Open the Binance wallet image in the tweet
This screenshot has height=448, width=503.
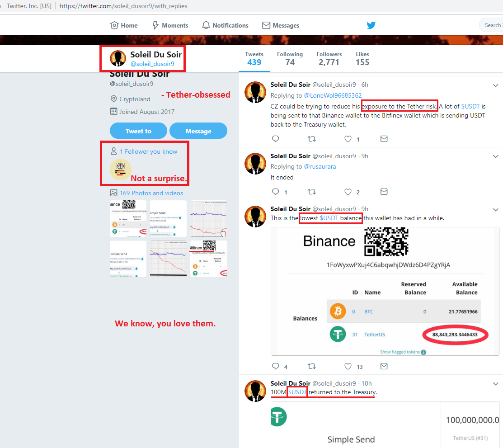pos(385,292)
